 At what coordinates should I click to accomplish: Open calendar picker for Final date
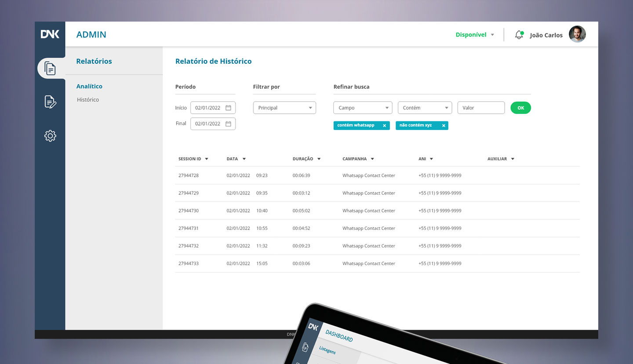pyautogui.click(x=228, y=124)
